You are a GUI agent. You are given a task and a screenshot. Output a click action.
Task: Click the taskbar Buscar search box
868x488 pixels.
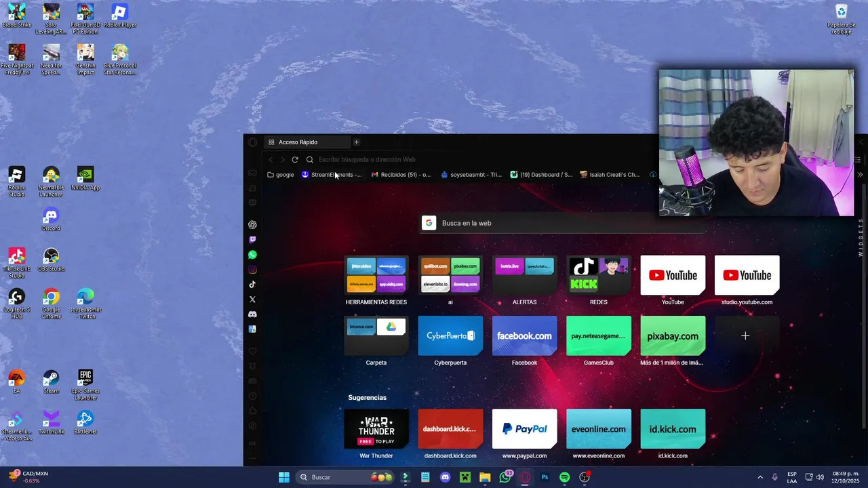(347, 477)
